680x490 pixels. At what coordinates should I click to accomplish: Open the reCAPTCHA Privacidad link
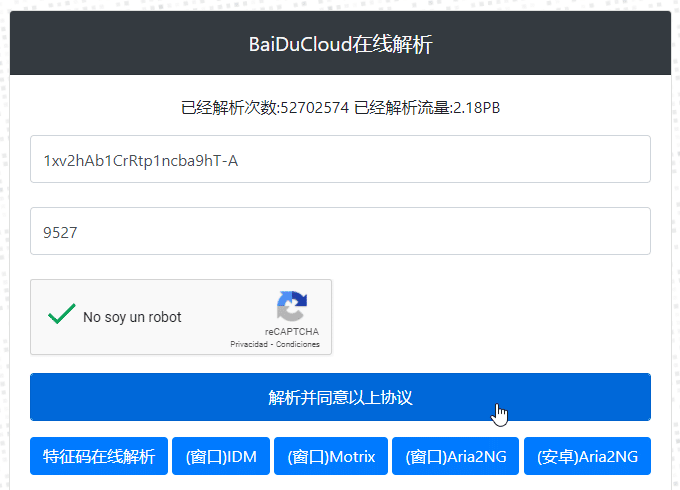[249, 344]
